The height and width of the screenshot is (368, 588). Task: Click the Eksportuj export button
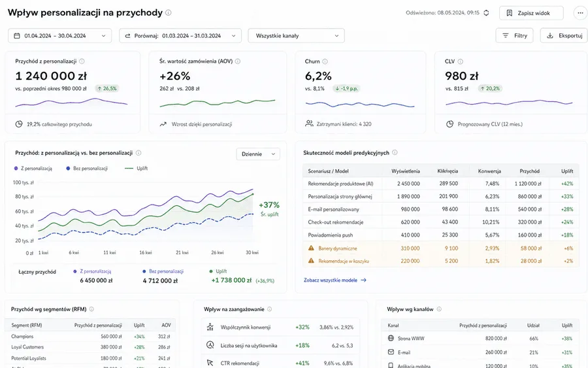[x=564, y=36]
